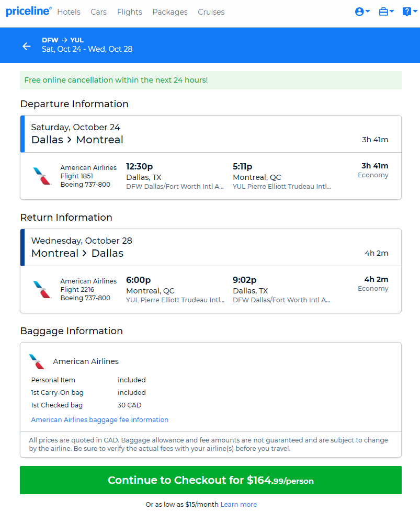Viewport: 420px width, 523px height.
Task: Expand the trips briefcase dropdown arrow
Action: pos(392,12)
